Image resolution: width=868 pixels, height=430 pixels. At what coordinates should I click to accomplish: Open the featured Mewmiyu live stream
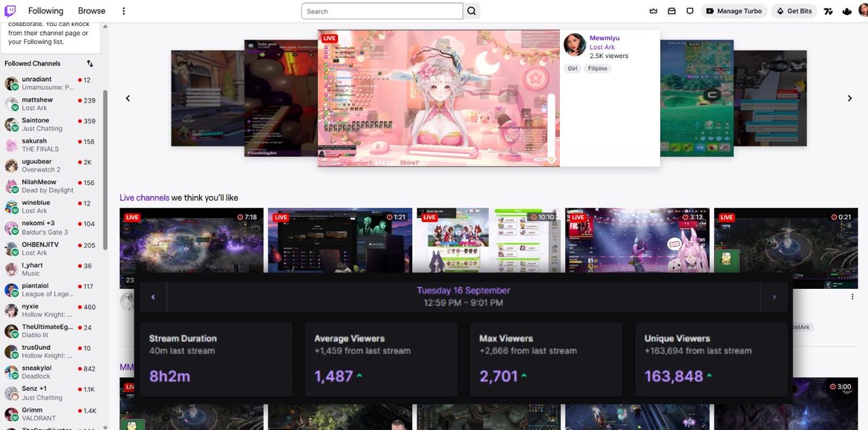pyautogui.click(x=438, y=98)
